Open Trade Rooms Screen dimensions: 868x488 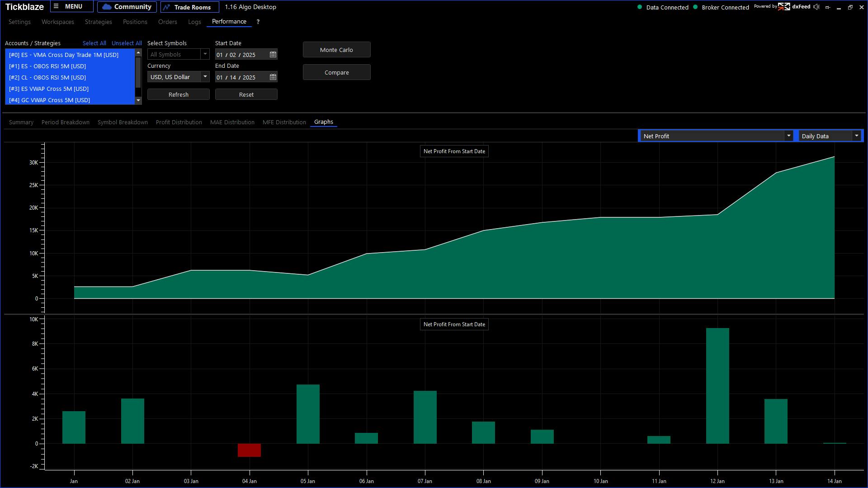[189, 7]
